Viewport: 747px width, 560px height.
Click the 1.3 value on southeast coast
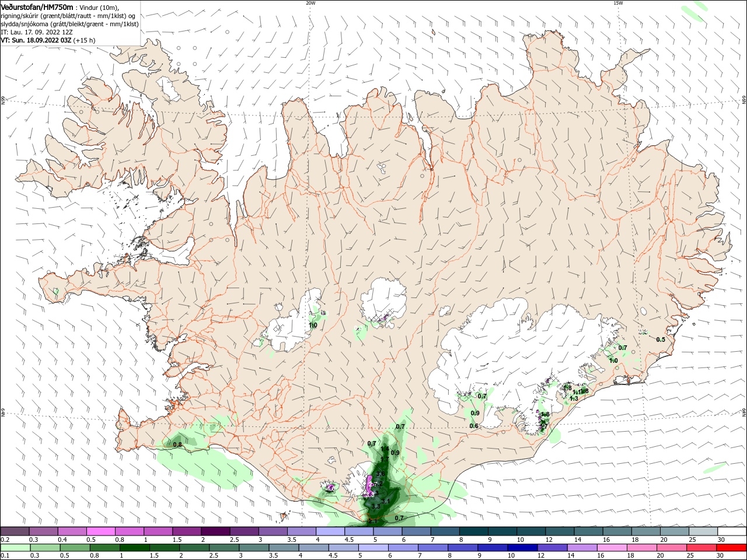point(574,398)
